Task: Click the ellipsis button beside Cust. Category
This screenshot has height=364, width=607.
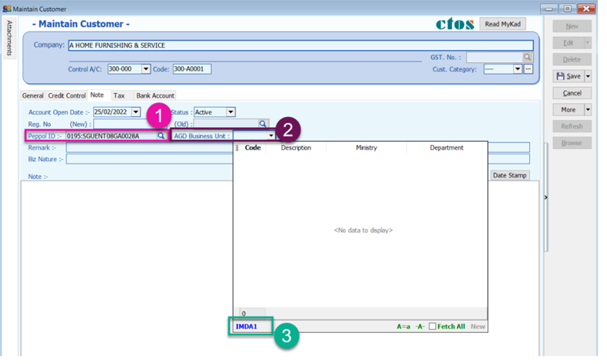Action: (528, 69)
